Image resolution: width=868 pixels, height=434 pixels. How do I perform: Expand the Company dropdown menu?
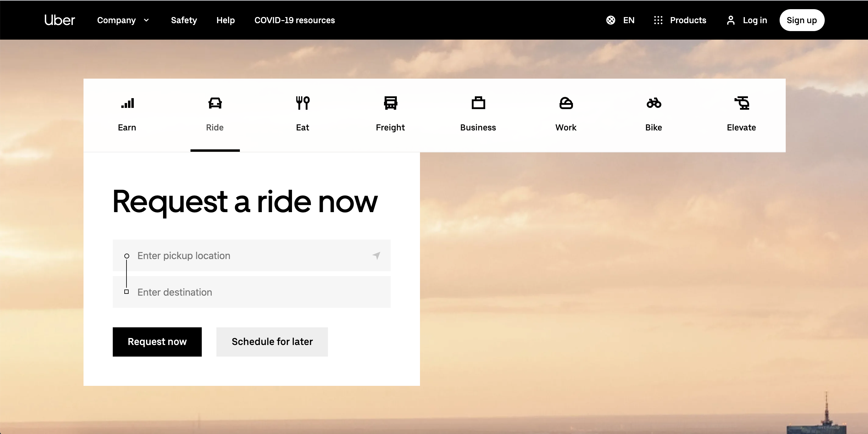pos(123,20)
